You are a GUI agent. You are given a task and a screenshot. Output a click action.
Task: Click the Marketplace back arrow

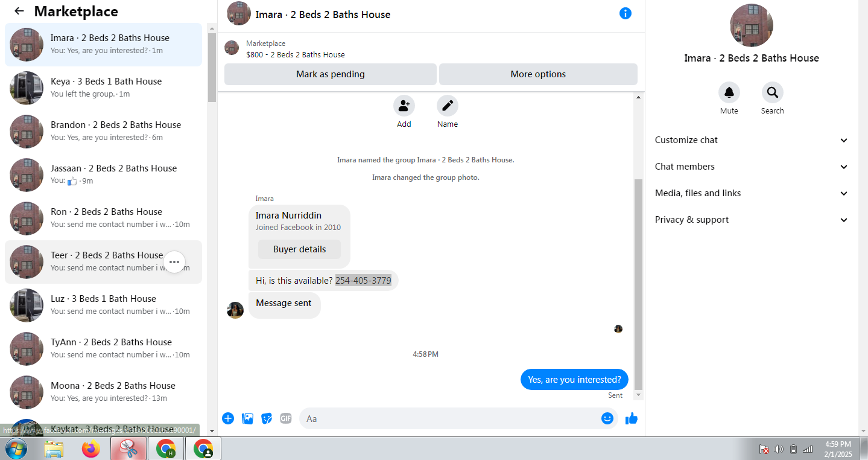click(x=19, y=11)
